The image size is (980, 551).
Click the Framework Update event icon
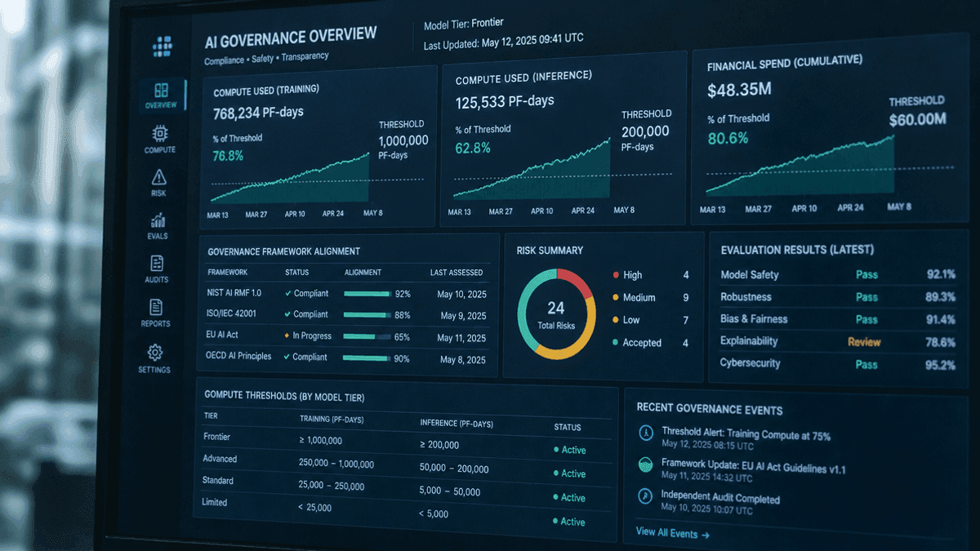tap(645, 465)
